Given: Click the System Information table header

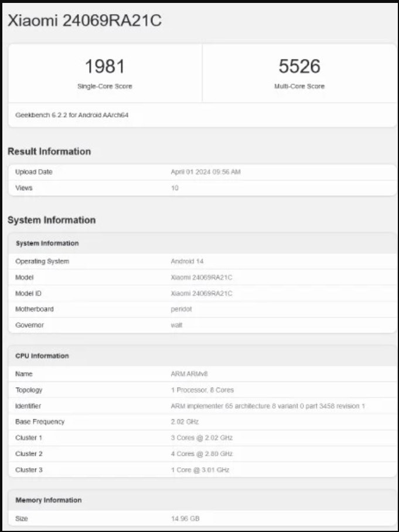Looking at the screenshot, I should pos(47,243).
